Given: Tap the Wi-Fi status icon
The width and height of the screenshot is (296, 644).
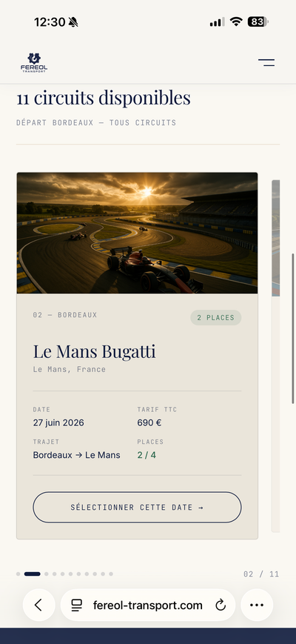Looking at the screenshot, I should click(x=236, y=21).
